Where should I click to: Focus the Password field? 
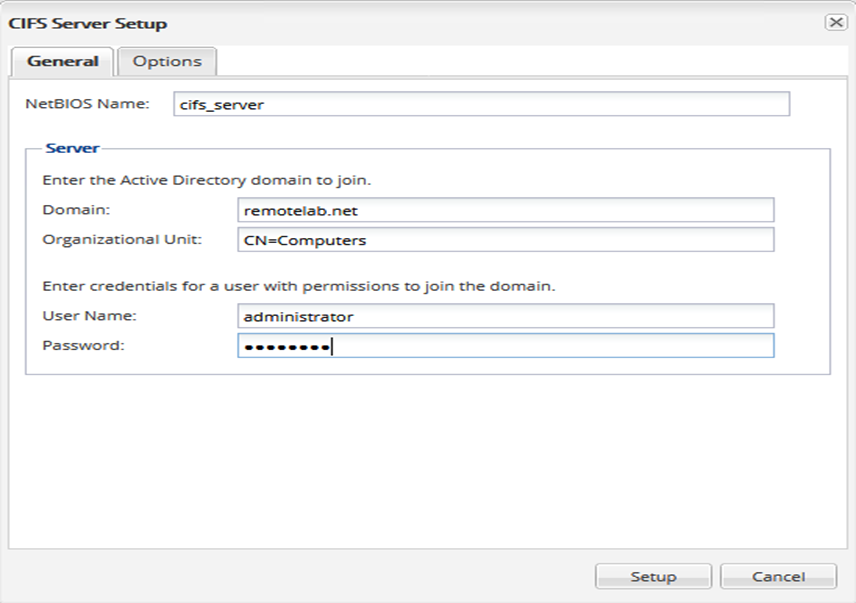pos(505,346)
